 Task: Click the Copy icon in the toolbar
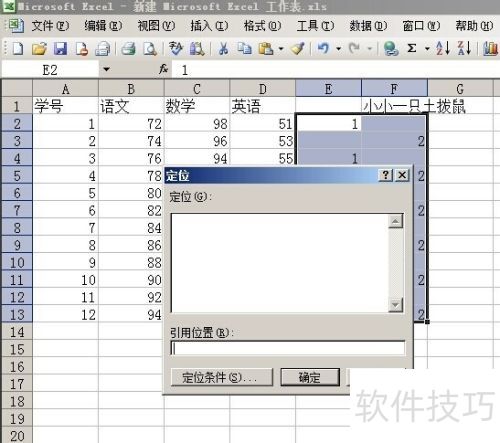[x=244, y=49]
